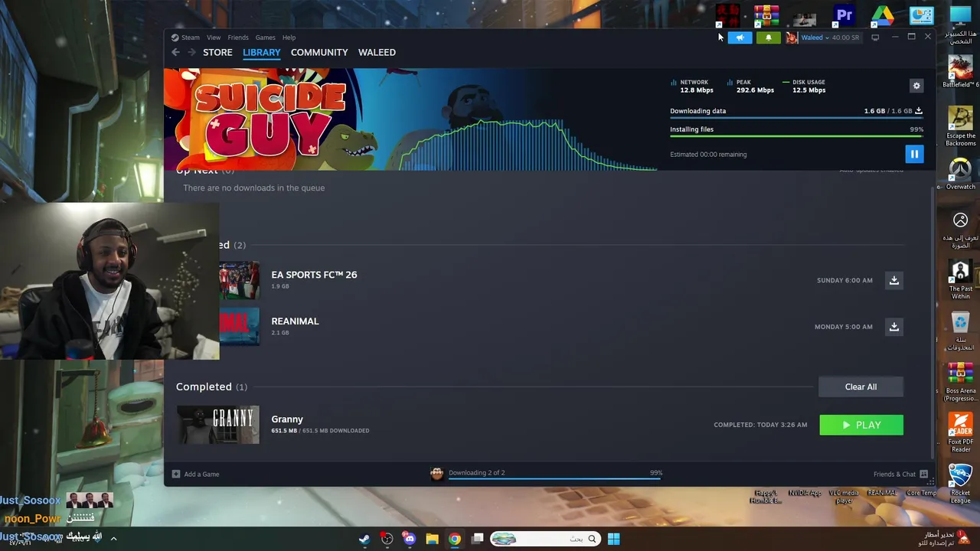Go back with the left arrow
This screenshot has height=551, width=980.
coord(175,52)
